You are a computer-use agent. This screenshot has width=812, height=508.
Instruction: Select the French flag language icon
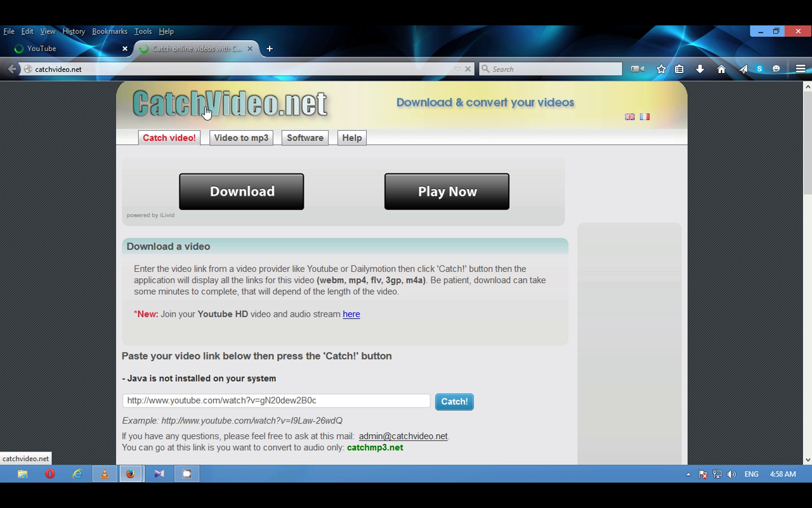[645, 116]
